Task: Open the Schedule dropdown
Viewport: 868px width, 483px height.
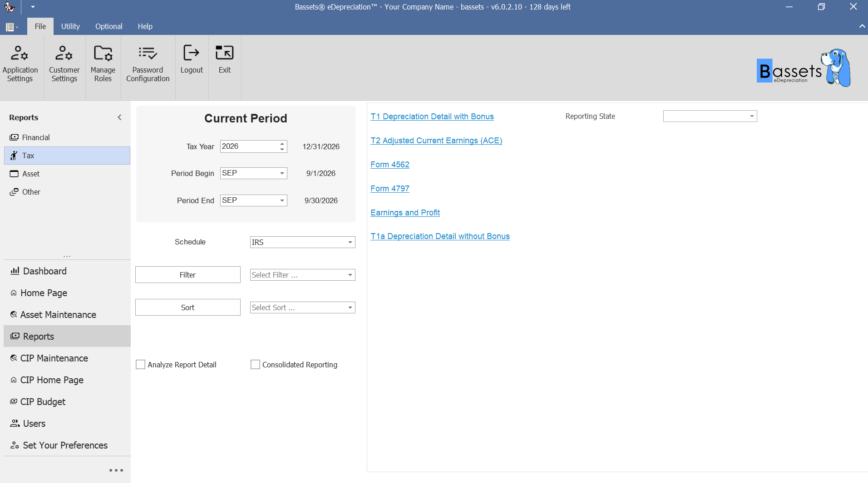Action: point(350,242)
